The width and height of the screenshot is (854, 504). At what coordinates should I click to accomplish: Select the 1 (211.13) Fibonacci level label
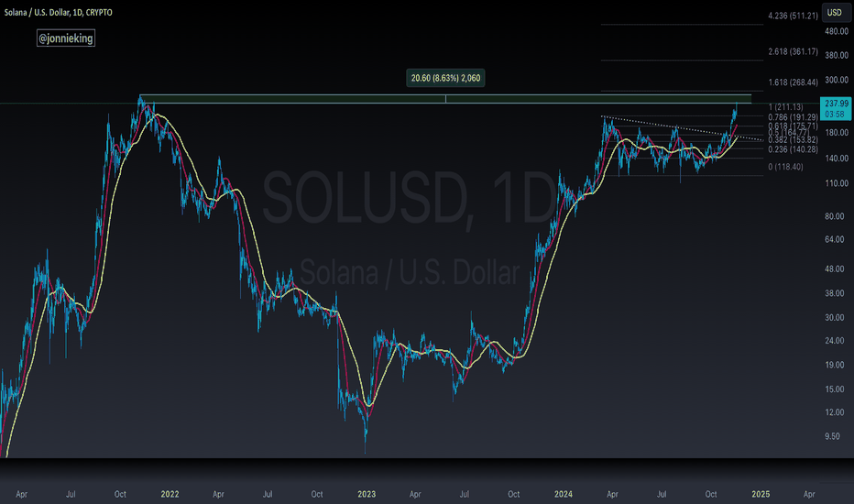tap(785, 107)
